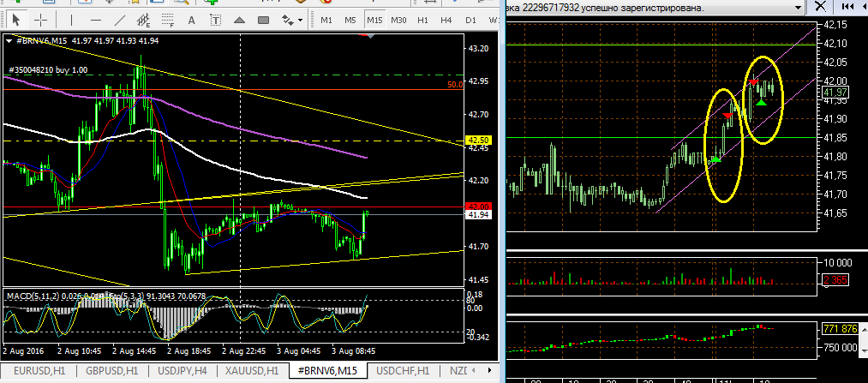Toggle the M15 timeframe button
The image size is (868, 383).
[x=374, y=21]
